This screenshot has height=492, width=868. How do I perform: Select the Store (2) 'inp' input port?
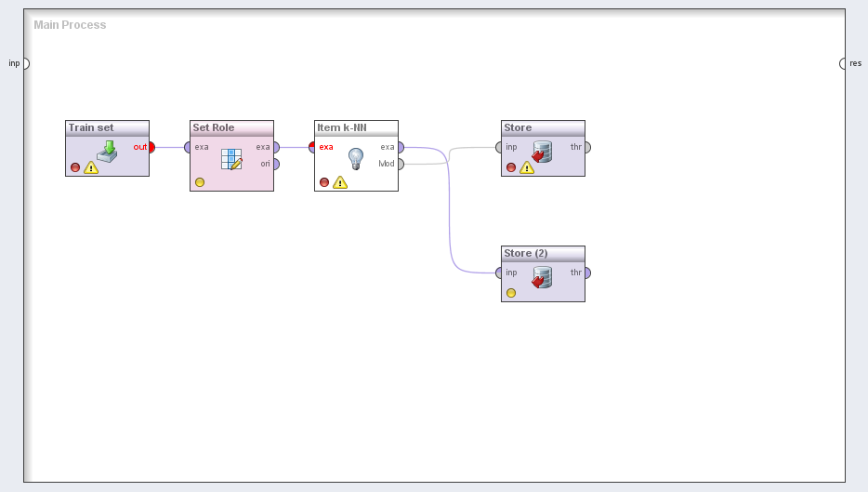500,273
